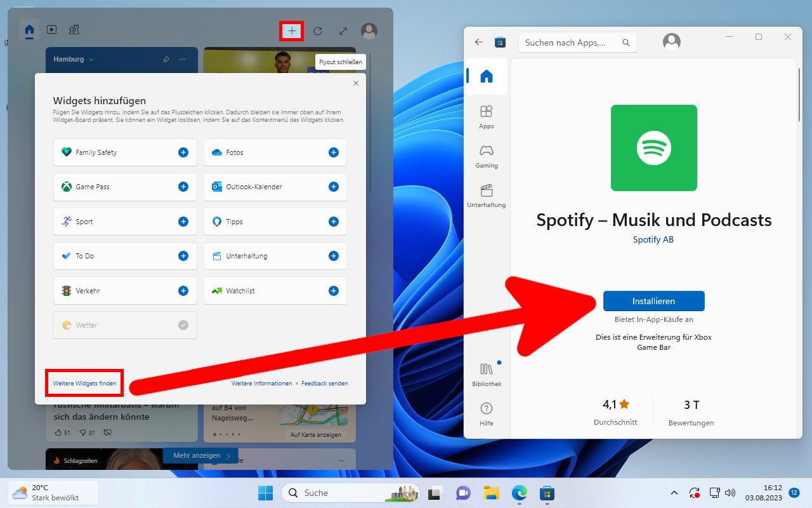812x508 pixels.
Task: Add the Tipps widget
Action: tap(334, 222)
